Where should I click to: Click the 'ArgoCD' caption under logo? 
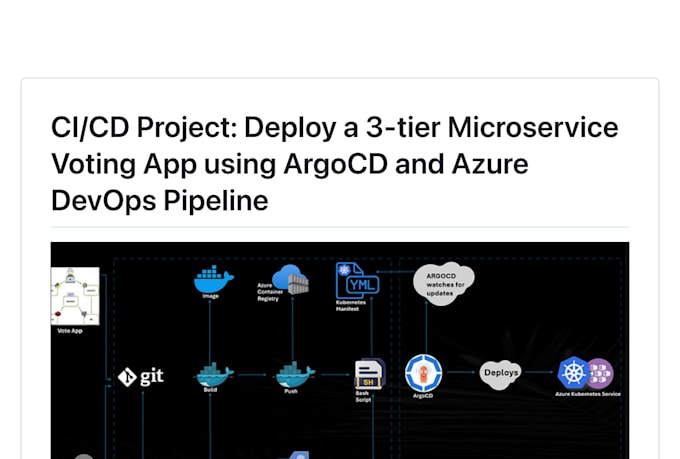pyautogui.click(x=423, y=396)
